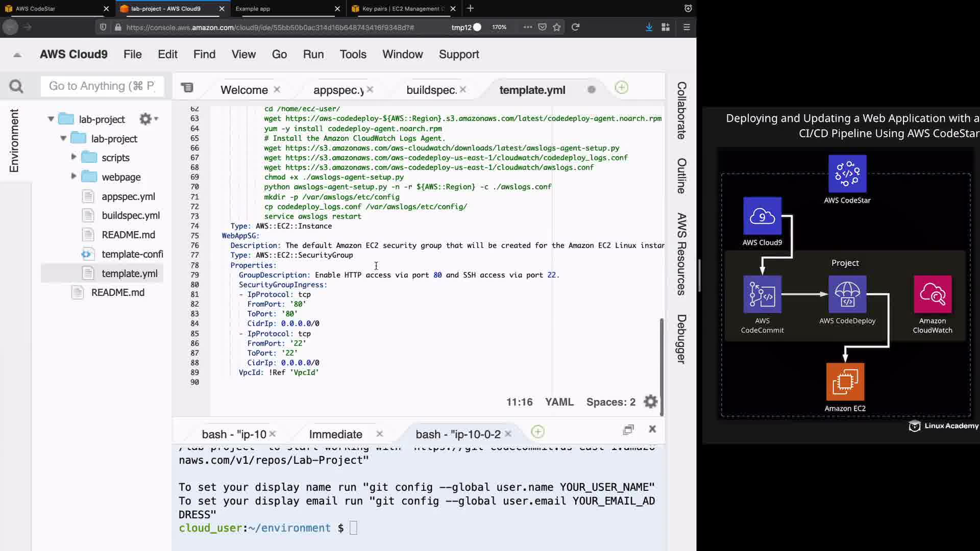Add new terminal tab with plus icon
This screenshot has height=551, width=980.
point(537,432)
